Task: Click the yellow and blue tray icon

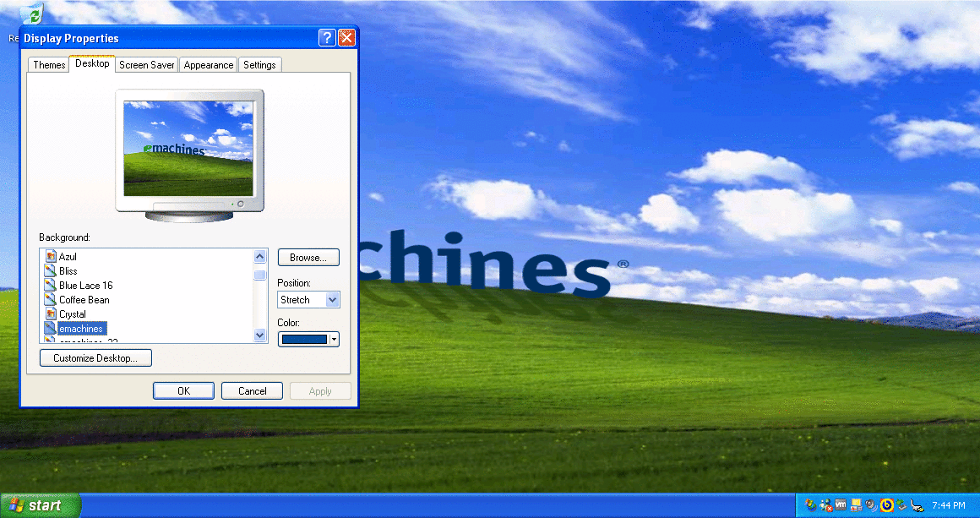Action: pyautogui.click(x=885, y=505)
